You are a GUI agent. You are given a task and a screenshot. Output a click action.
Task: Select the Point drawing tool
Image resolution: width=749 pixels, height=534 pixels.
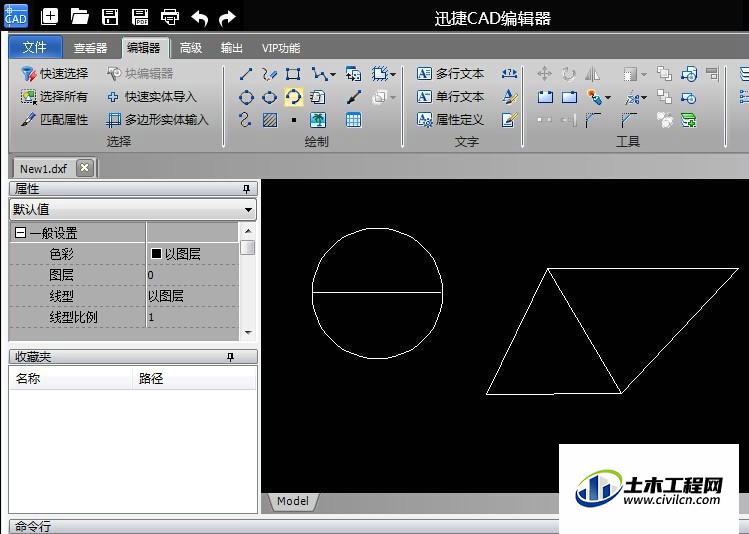pyautogui.click(x=294, y=120)
